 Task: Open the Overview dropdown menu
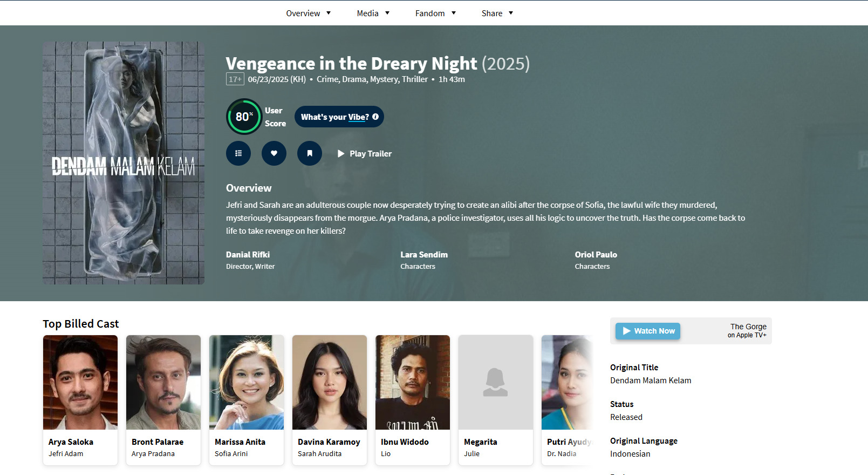(x=308, y=13)
